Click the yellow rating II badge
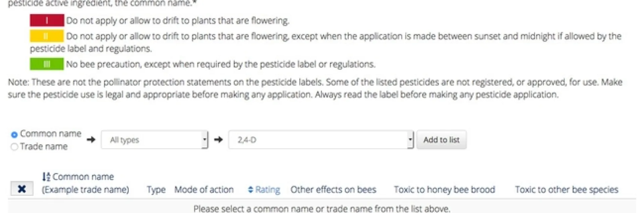The height and width of the screenshot is (213, 644). click(x=47, y=36)
